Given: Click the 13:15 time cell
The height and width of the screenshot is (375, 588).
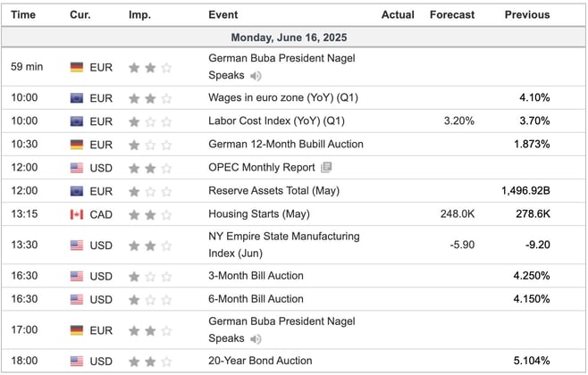Looking at the screenshot, I should click(x=24, y=214).
